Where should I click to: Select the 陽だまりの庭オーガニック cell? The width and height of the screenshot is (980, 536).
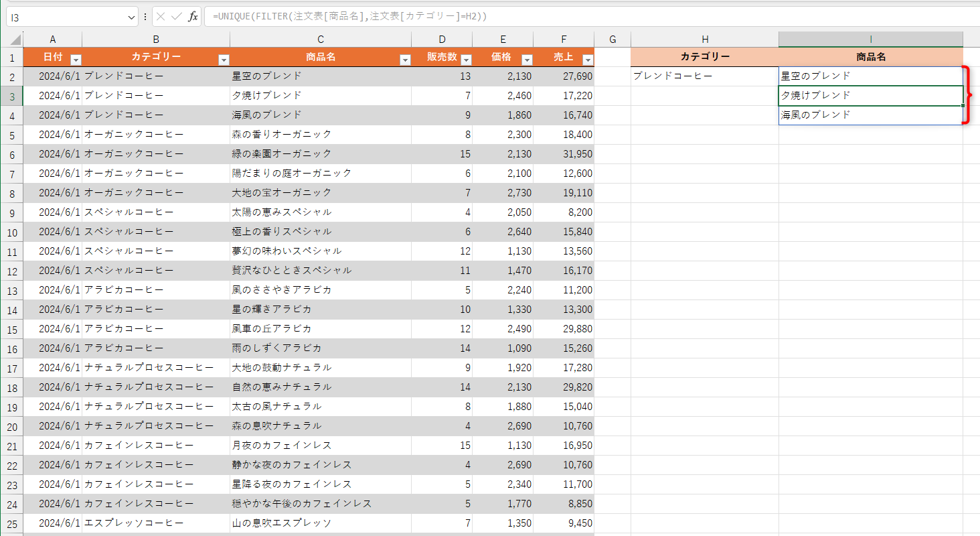point(321,174)
